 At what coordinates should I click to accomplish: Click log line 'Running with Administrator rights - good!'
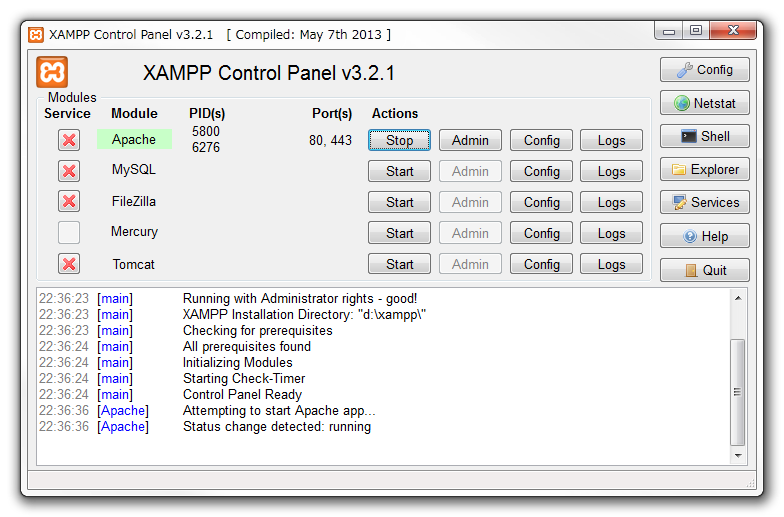(300, 298)
